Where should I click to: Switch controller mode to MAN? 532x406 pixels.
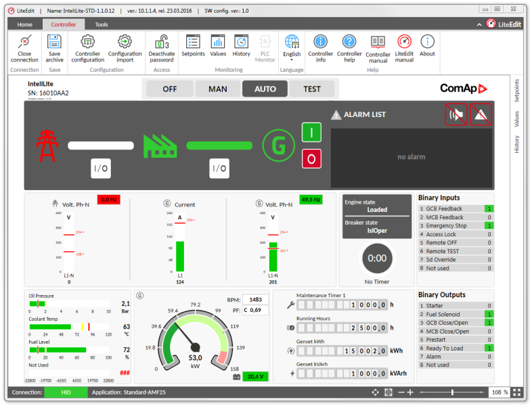[217, 89]
